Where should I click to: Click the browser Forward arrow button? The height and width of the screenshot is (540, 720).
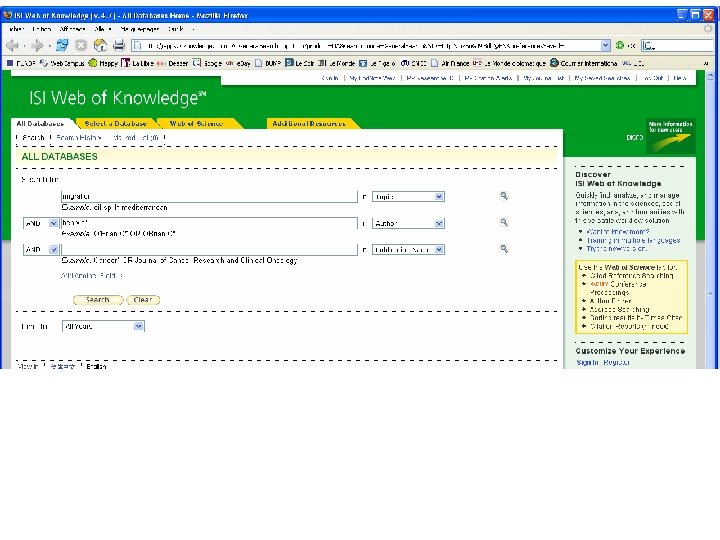tap(38, 45)
